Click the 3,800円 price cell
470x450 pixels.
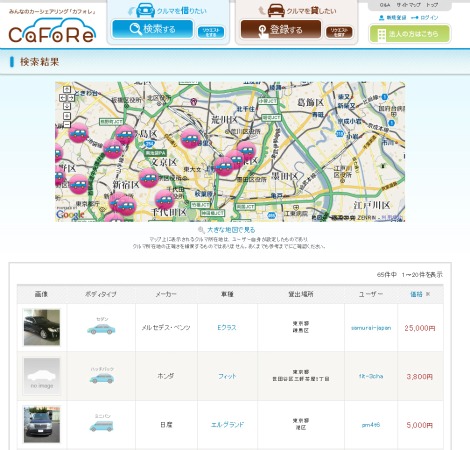click(x=420, y=377)
